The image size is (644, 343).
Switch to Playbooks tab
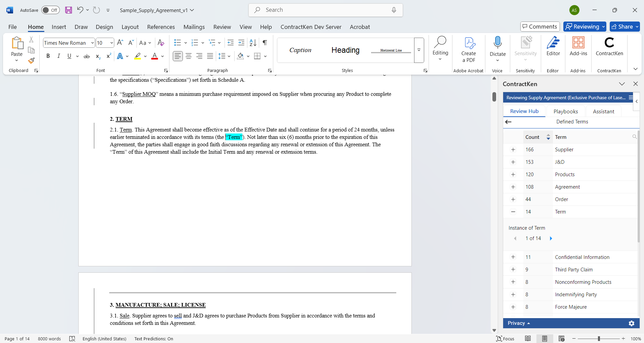click(566, 111)
